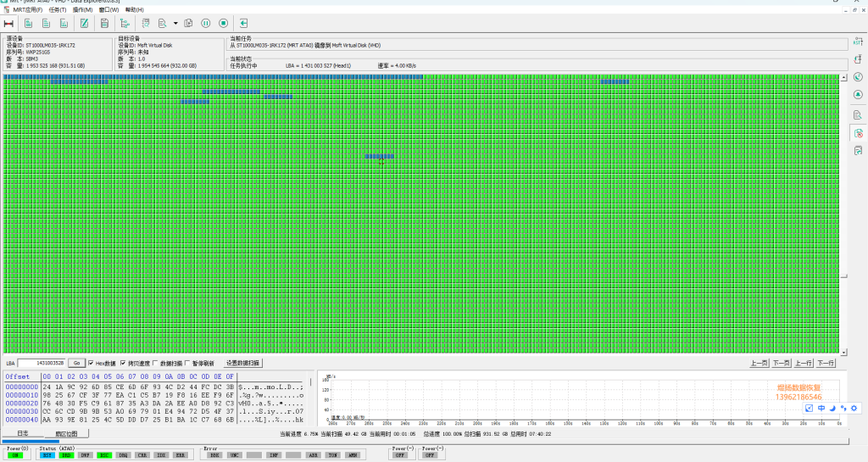Viewport: 868px width, 462px height.
Task: Click the exit arrow toolbar icon
Action: pyautogui.click(x=243, y=23)
